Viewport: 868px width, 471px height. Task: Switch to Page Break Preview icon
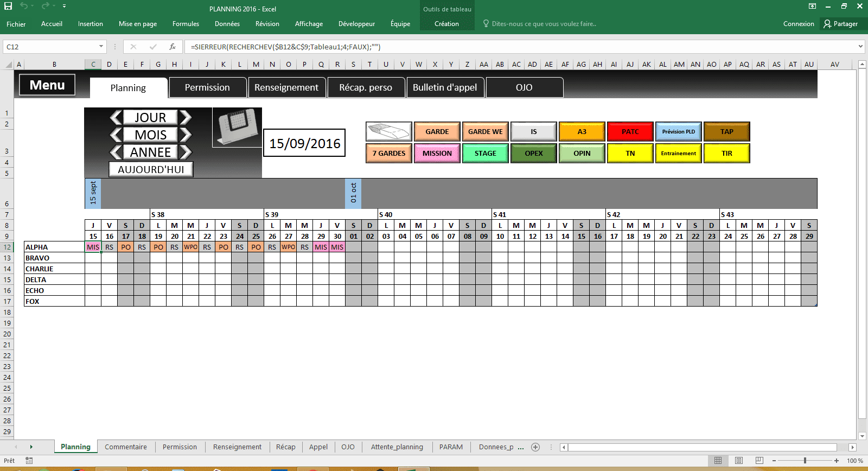[759, 461]
